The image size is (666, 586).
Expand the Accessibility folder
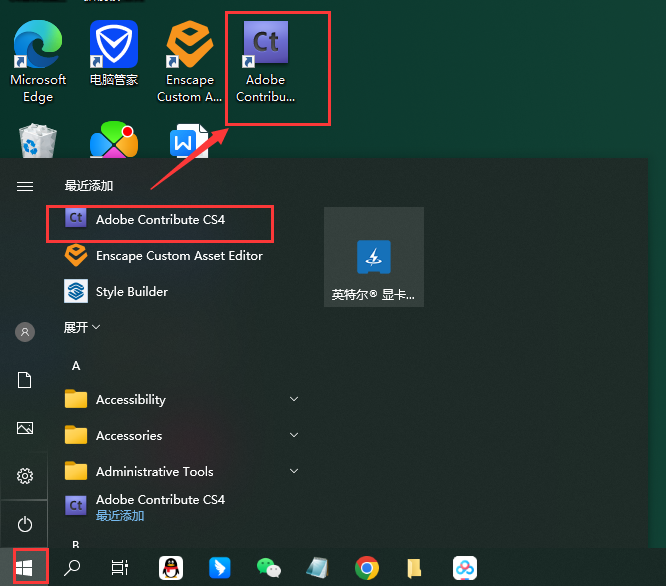click(x=183, y=400)
